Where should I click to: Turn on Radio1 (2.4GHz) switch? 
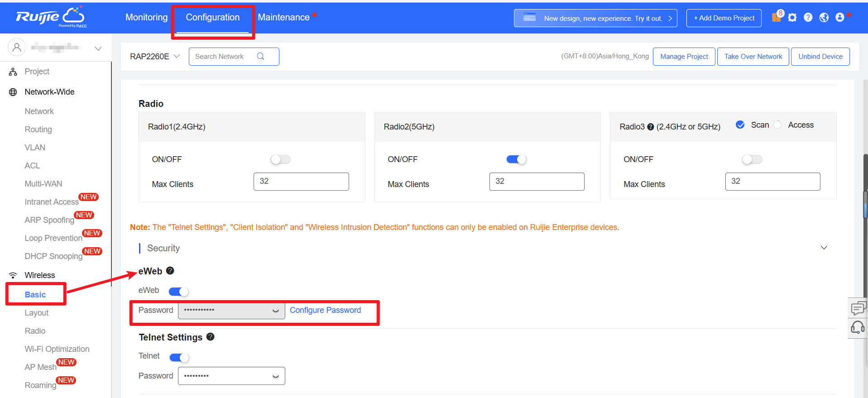click(x=280, y=159)
